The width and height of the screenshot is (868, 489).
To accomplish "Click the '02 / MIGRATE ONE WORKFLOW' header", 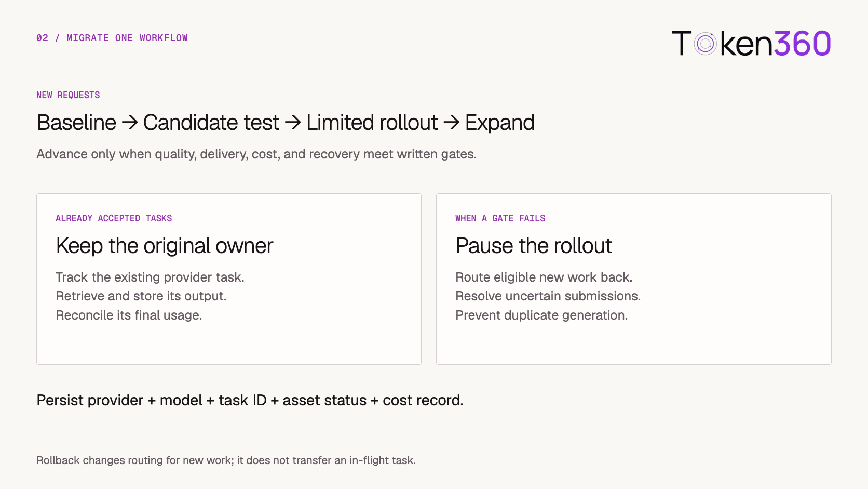I will [x=112, y=38].
